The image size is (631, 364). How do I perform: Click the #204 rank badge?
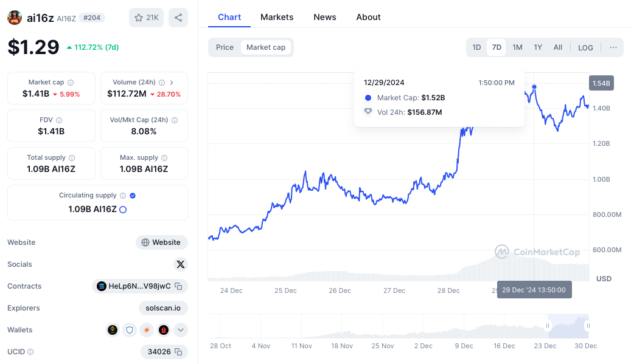pos(92,18)
